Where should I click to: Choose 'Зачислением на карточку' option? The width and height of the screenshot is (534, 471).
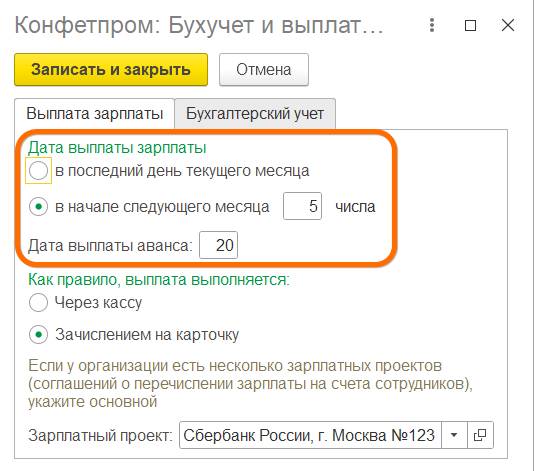click(x=38, y=334)
